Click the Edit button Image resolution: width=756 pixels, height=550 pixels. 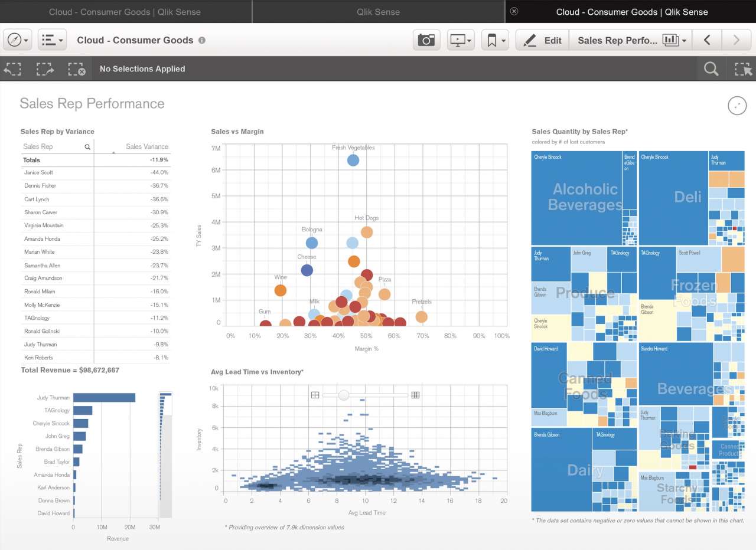coord(542,40)
